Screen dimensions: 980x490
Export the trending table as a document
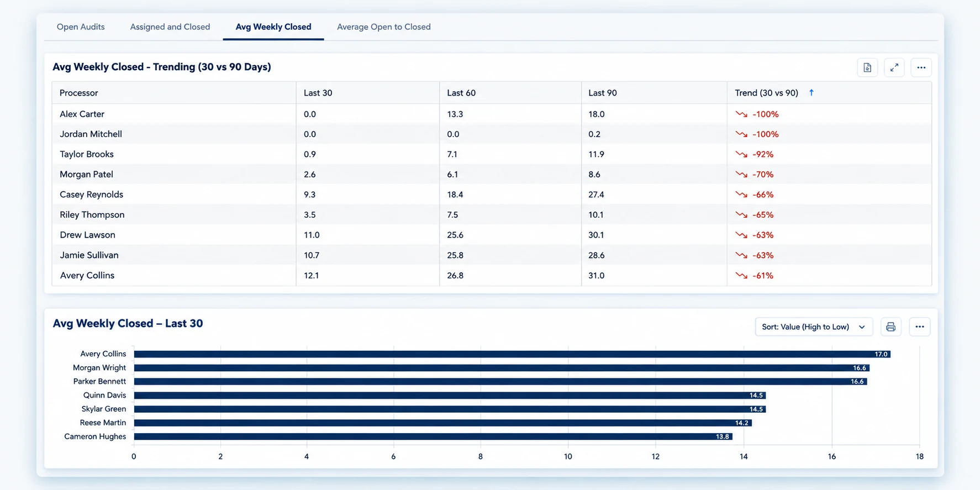click(x=867, y=67)
